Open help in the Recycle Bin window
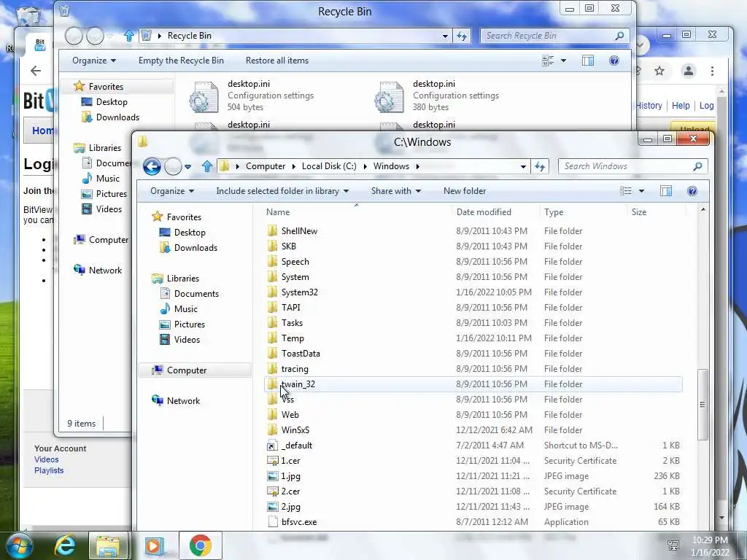This screenshot has height=560, width=747. [x=614, y=61]
